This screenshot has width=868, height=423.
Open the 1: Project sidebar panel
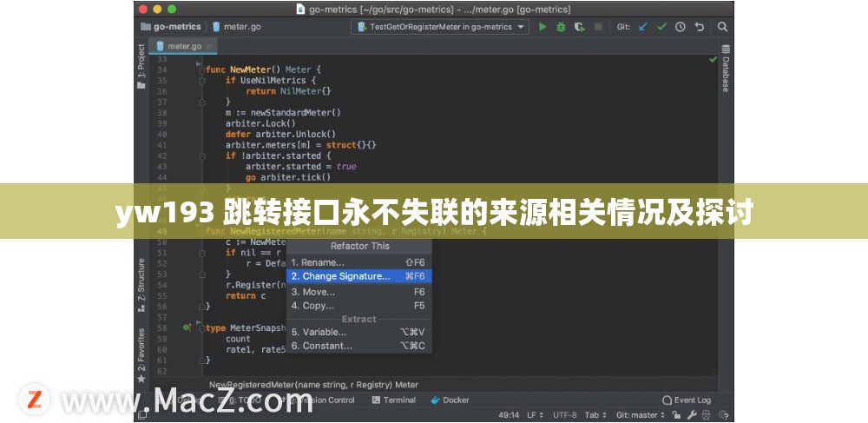141,66
